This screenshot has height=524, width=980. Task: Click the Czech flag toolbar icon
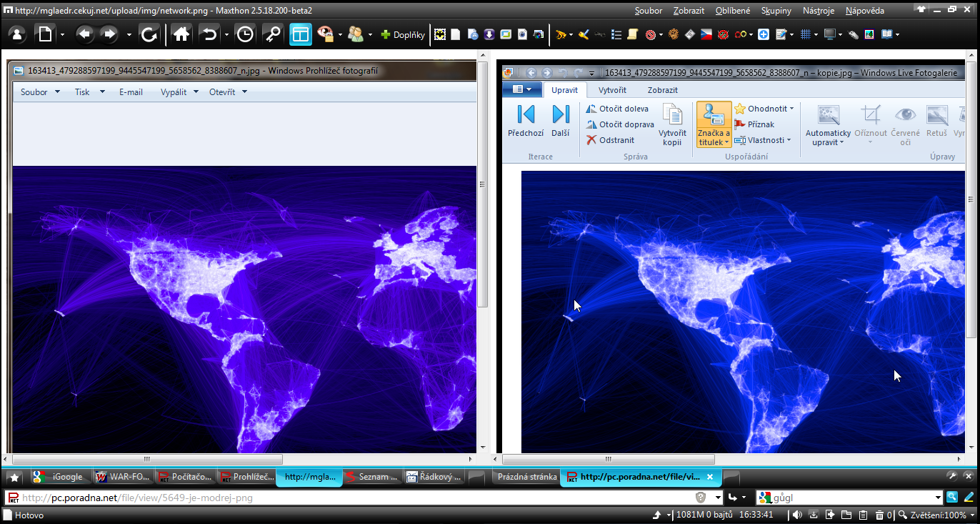pyautogui.click(x=706, y=34)
